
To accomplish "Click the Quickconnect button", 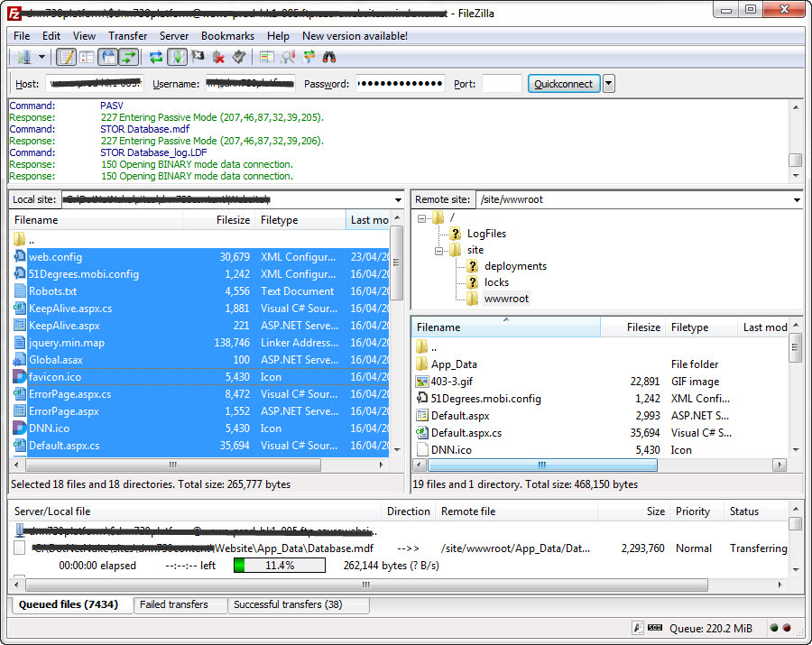I will coord(563,83).
